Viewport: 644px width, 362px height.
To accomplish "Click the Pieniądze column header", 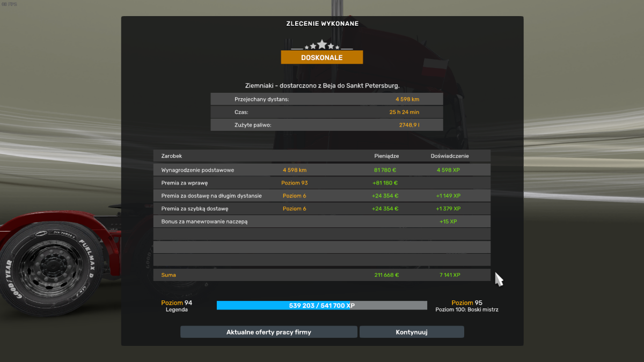I will [386, 156].
